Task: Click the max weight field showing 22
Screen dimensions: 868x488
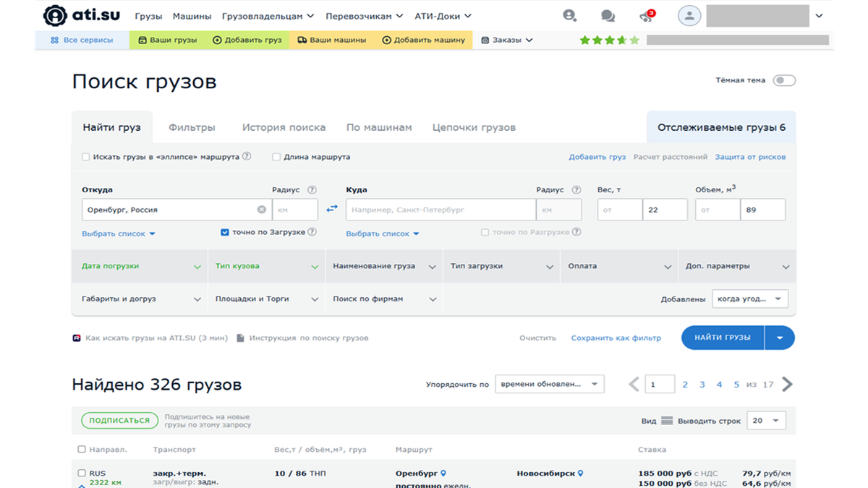Action: pyautogui.click(x=665, y=210)
